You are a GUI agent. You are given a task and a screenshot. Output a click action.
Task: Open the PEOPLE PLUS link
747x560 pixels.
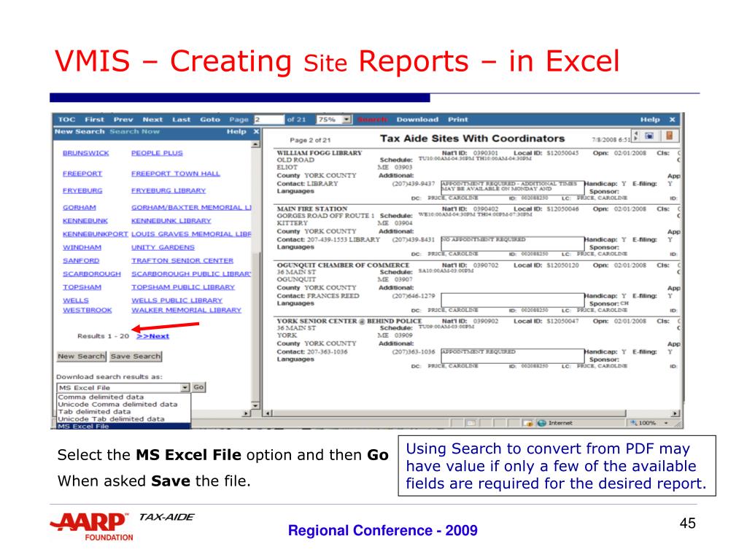[157, 153]
